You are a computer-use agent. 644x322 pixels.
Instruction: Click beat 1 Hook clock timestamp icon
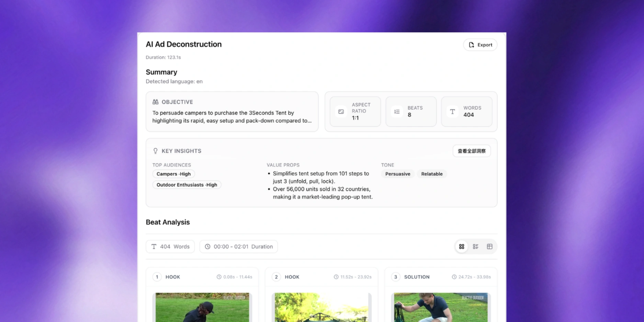point(219,277)
